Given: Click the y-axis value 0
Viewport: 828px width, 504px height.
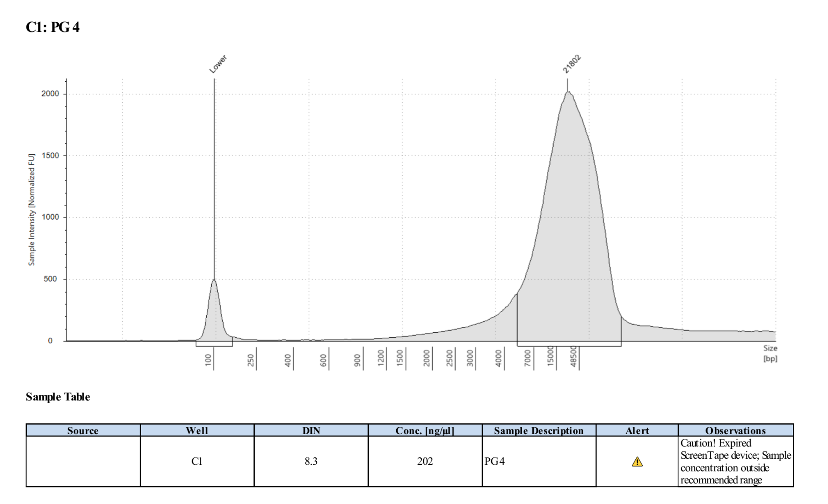Looking at the screenshot, I should coord(50,341).
